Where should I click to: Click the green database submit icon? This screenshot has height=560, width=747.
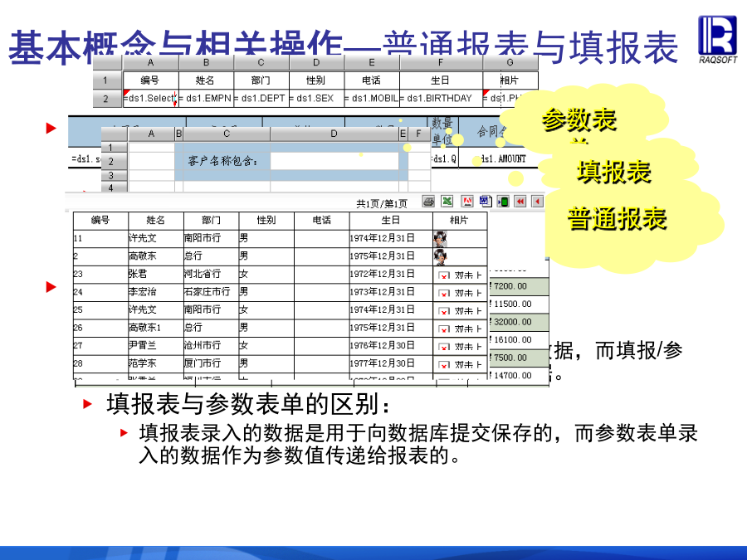pyautogui.click(x=502, y=202)
